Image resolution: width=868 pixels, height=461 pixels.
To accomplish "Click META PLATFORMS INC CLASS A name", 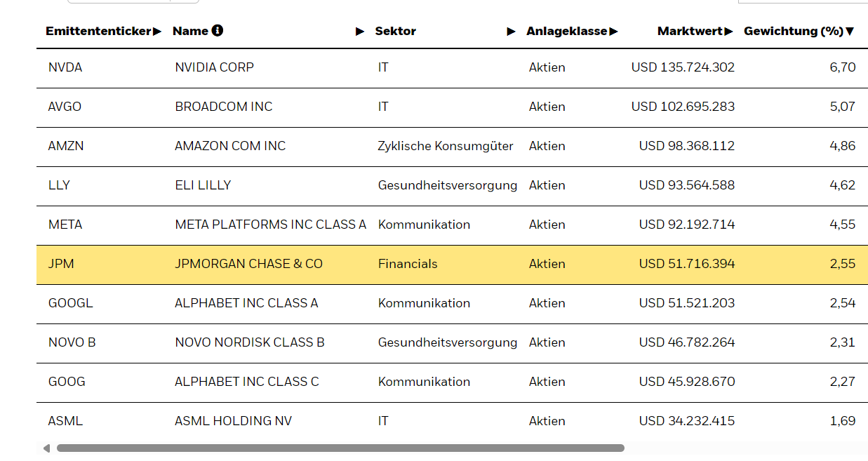I will click(x=270, y=225).
